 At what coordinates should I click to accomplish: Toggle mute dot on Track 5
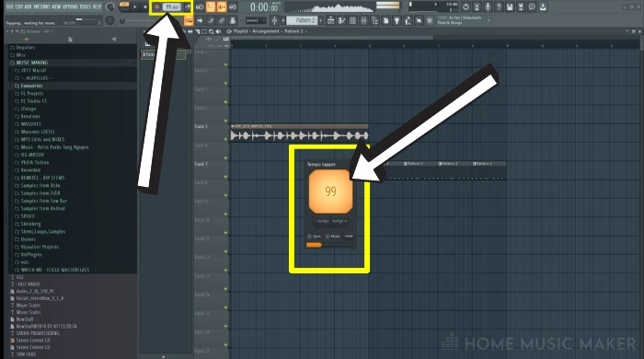(x=225, y=139)
